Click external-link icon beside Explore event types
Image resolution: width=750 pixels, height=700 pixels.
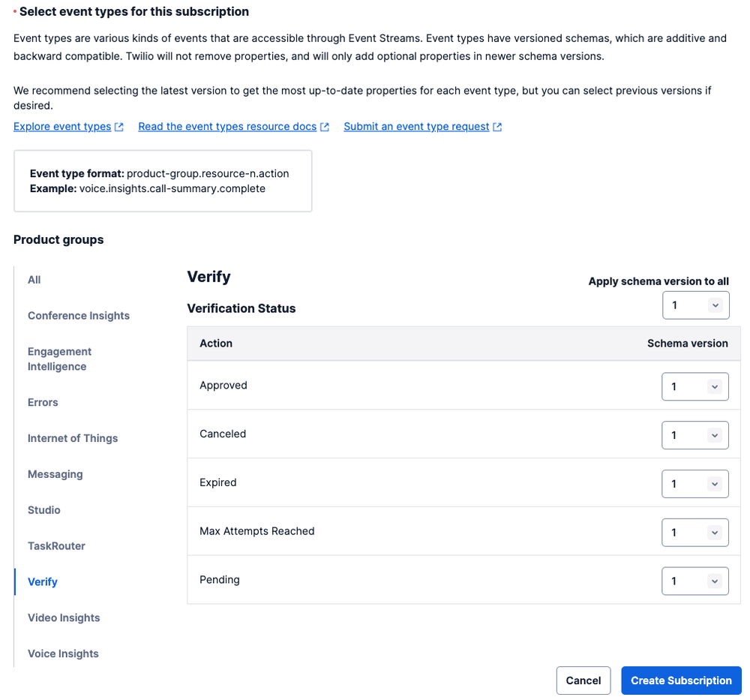(x=119, y=126)
